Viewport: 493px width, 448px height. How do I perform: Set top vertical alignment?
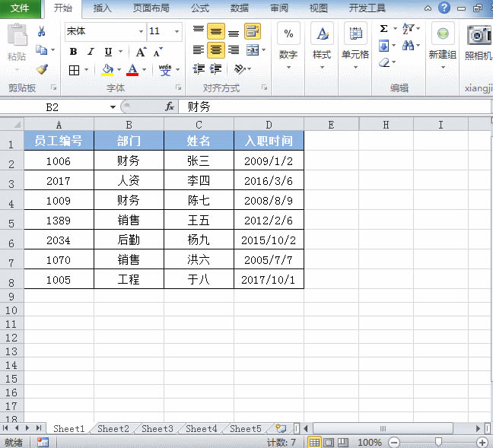click(199, 29)
